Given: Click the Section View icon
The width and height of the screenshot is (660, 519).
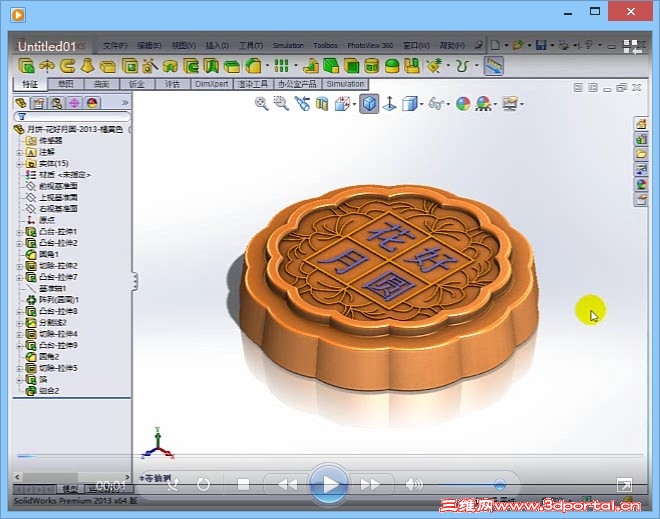Looking at the screenshot, I should click(322, 104).
